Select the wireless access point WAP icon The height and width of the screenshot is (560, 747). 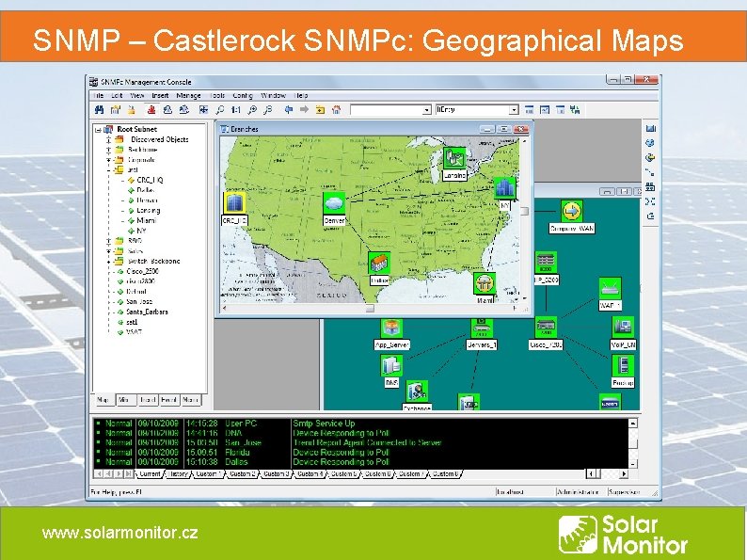click(610, 289)
